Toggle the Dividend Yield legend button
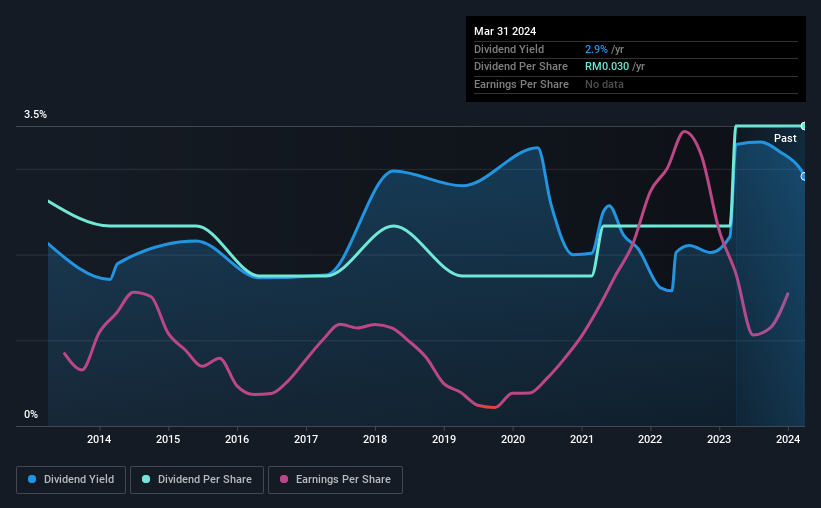Image resolution: width=821 pixels, height=508 pixels. click(x=71, y=480)
